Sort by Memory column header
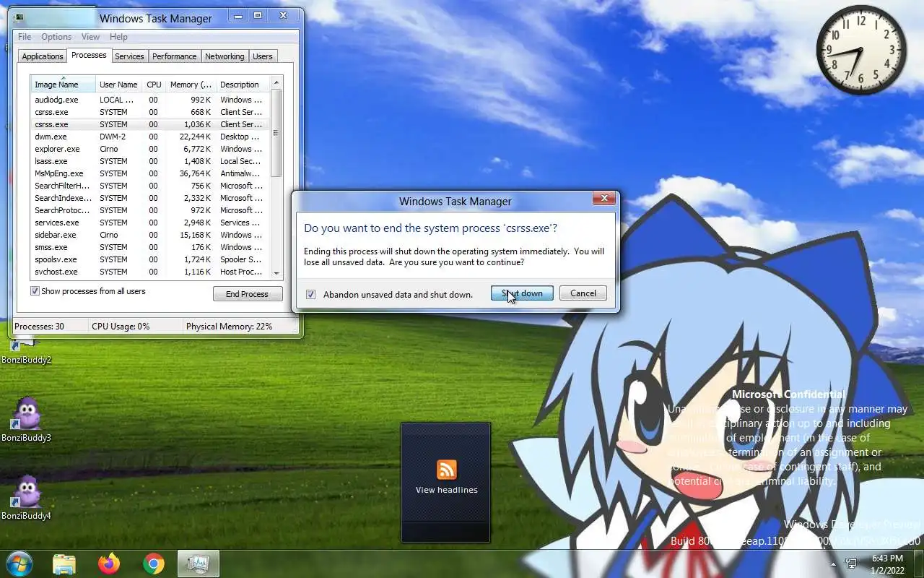924x578 pixels. pyautogui.click(x=191, y=85)
